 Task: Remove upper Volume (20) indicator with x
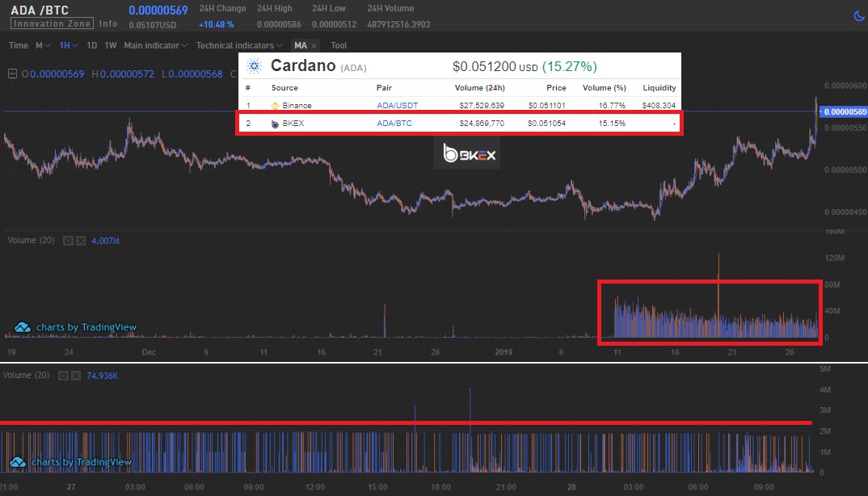[81, 240]
